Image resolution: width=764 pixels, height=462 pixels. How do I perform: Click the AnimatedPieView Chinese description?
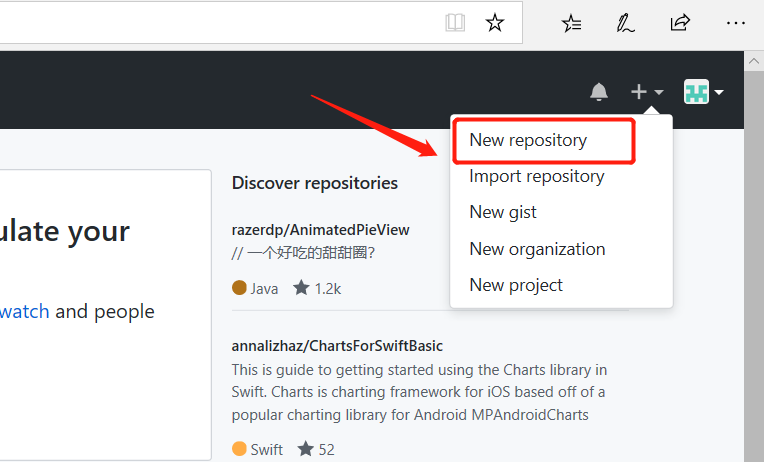[x=303, y=253]
